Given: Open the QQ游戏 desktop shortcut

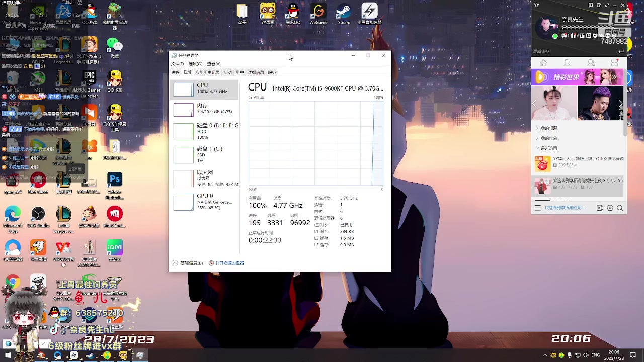Looking at the screenshot, I should tap(89, 14).
